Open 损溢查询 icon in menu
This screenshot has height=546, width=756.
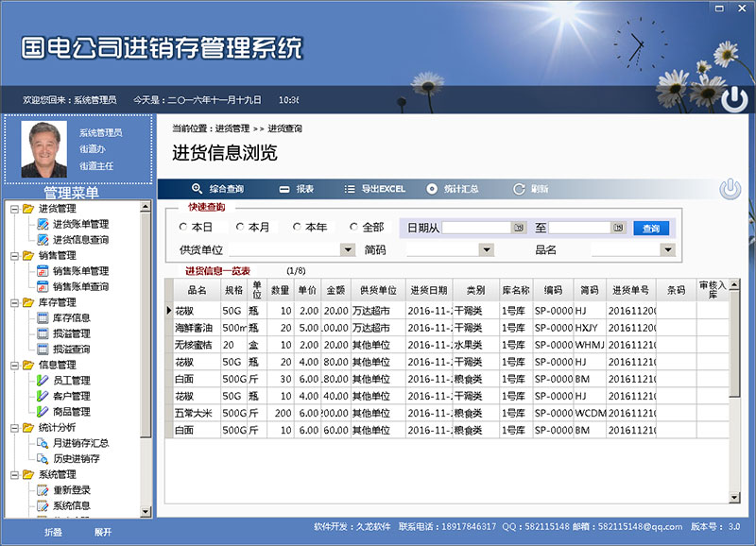[43, 349]
